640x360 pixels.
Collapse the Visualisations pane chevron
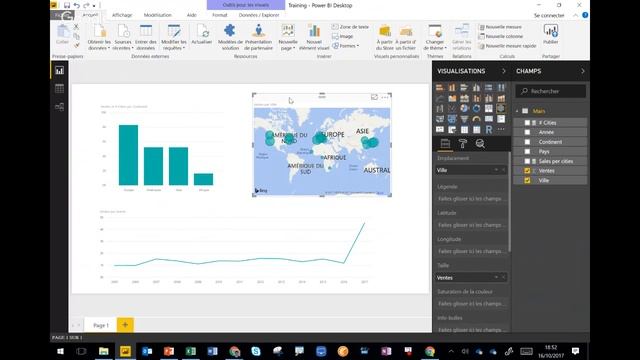tap(504, 71)
